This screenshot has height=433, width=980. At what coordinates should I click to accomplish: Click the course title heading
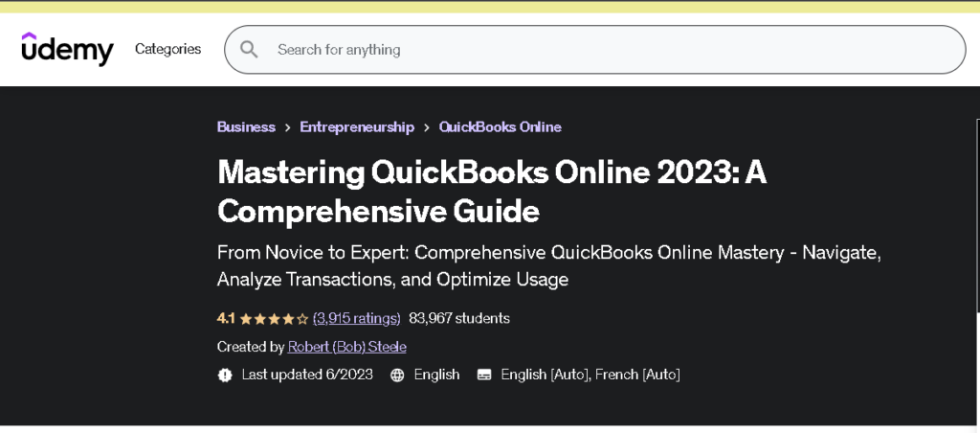(492, 193)
